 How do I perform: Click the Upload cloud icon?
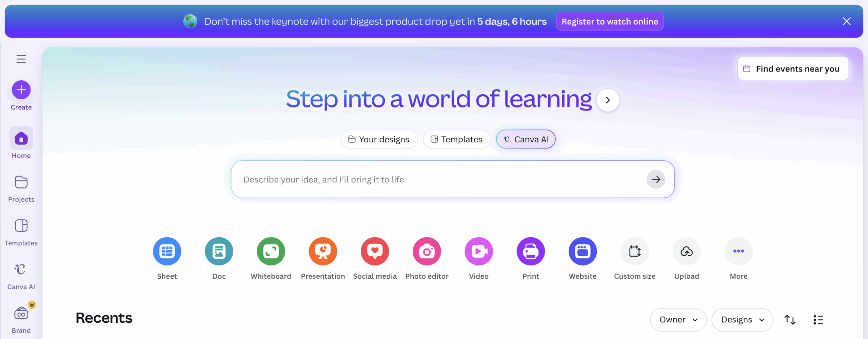click(686, 251)
